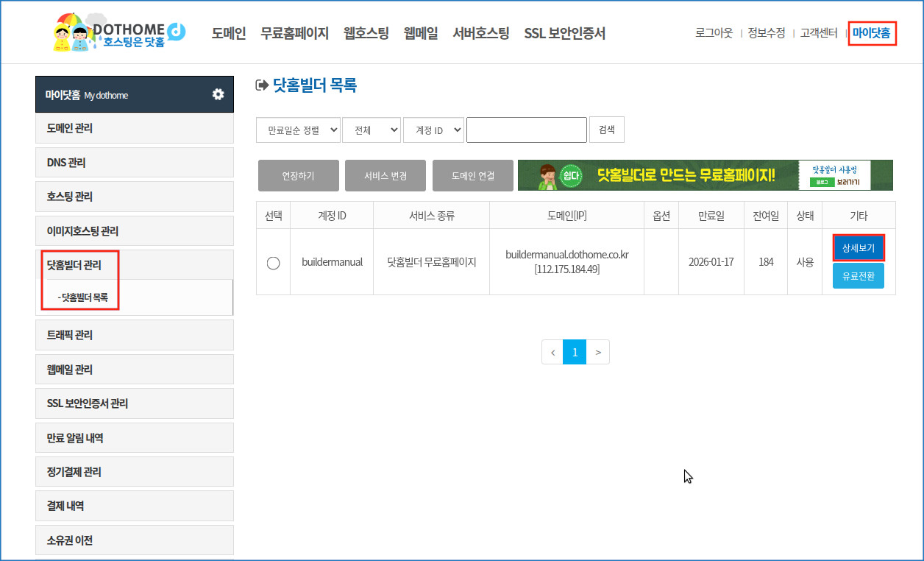This screenshot has width=924, height=561.
Task: Open the 만료일순 정렬 sort dropdown
Action: point(299,130)
